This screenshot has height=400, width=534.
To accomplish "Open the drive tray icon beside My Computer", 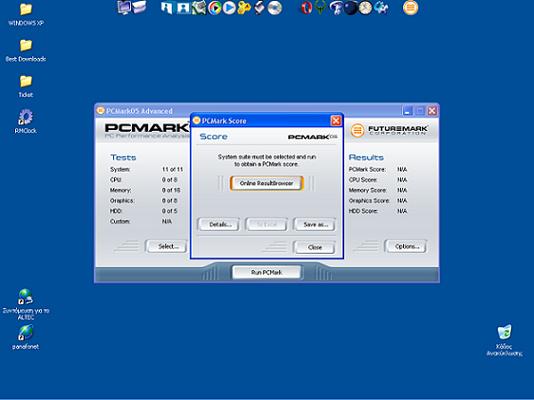I will tap(139, 7).
